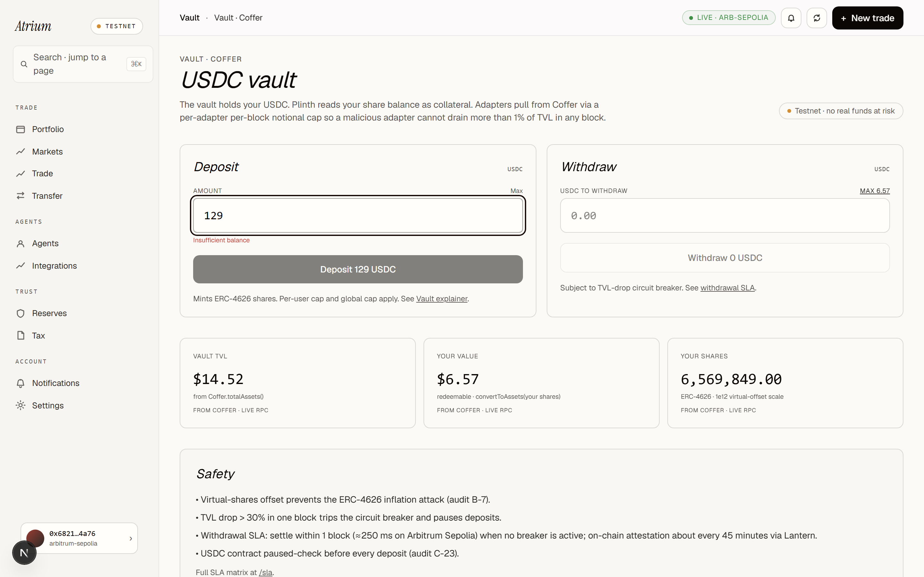Click the TESTNET network badge
This screenshot has height=577, width=924.
point(116,26)
